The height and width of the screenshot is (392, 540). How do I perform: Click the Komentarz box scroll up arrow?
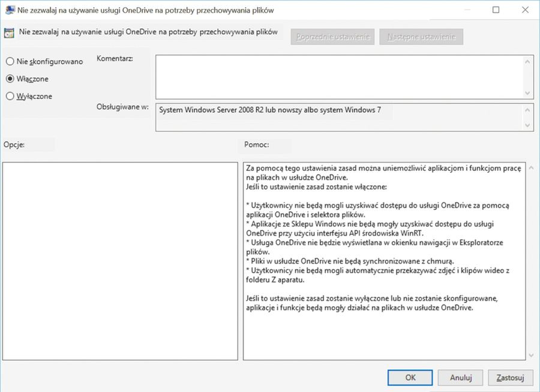pyautogui.click(x=527, y=62)
